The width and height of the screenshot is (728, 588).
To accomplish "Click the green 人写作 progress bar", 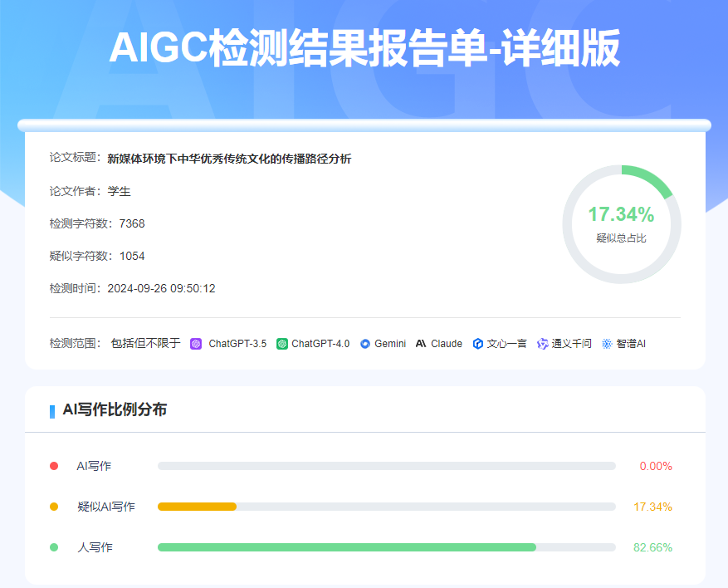I will 347,547.
